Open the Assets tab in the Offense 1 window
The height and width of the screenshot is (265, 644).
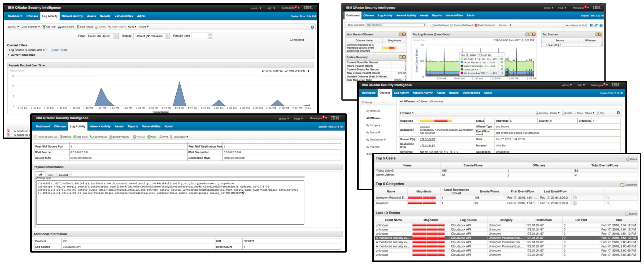[441, 93]
